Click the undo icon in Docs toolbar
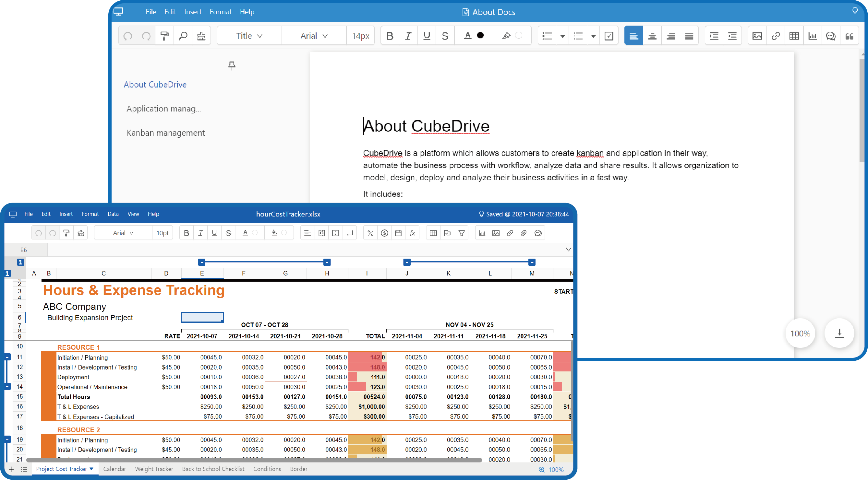The image size is (868, 480). (x=128, y=36)
